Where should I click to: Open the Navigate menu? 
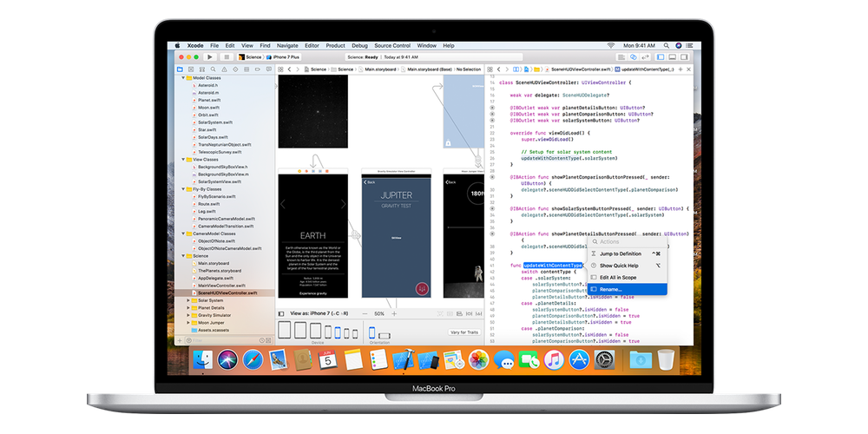[x=287, y=45]
